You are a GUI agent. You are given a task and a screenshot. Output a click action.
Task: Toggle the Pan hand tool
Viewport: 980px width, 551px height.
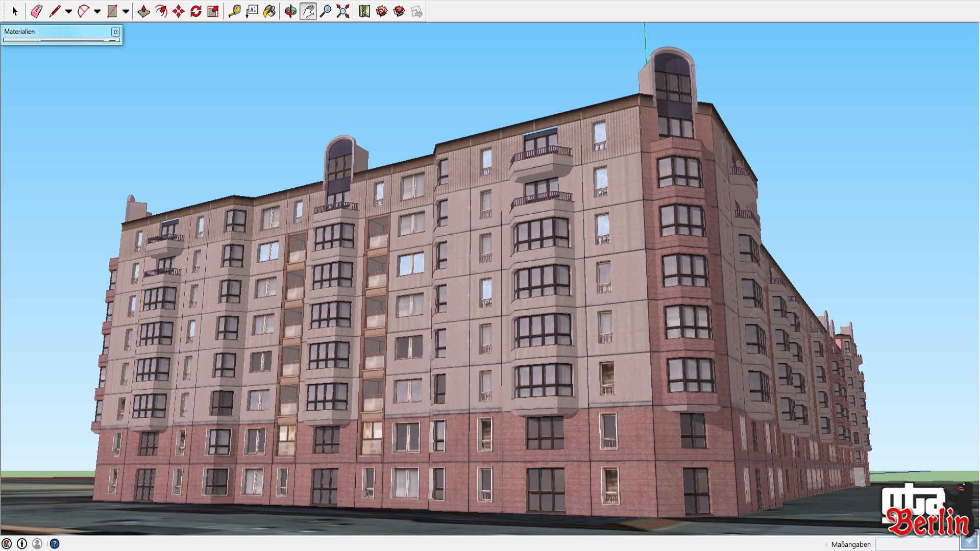[x=308, y=11]
